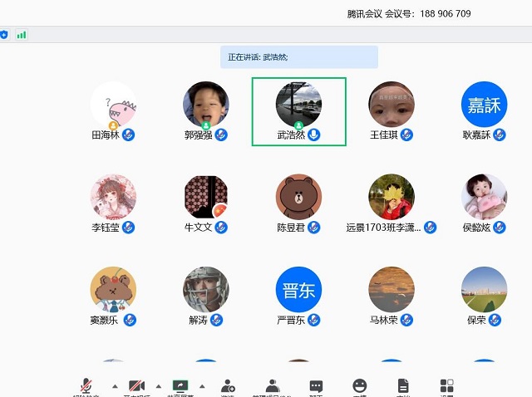Click the orange host badge on 田海林's avatar
The image size is (532, 397).
tap(113, 125)
